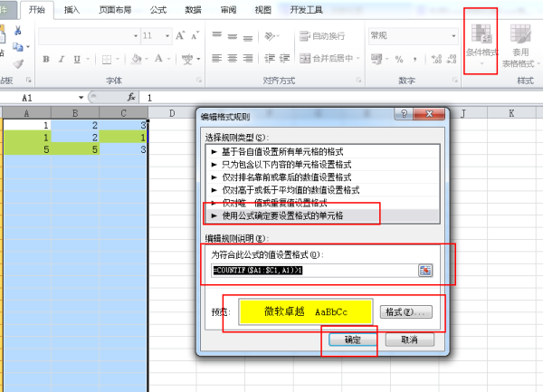This screenshot has height=392, width=543.
Task: Open the 开发工具 Developer tab
Action: (307, 10)
